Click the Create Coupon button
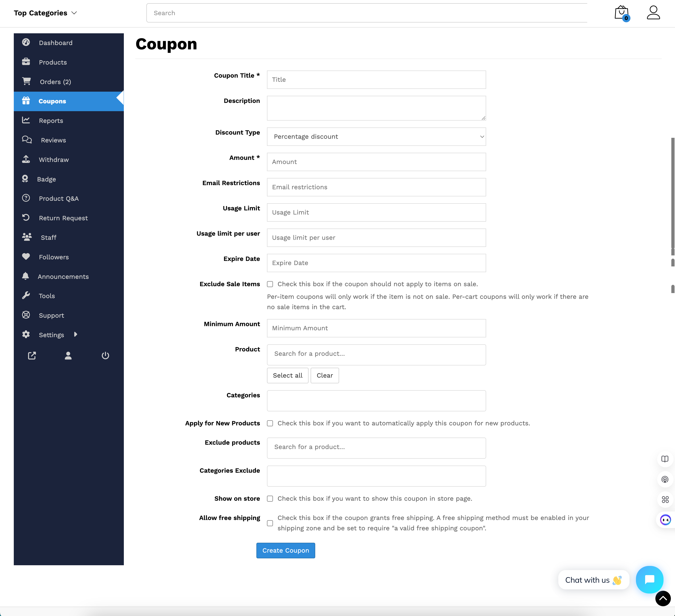 [286, 550]
